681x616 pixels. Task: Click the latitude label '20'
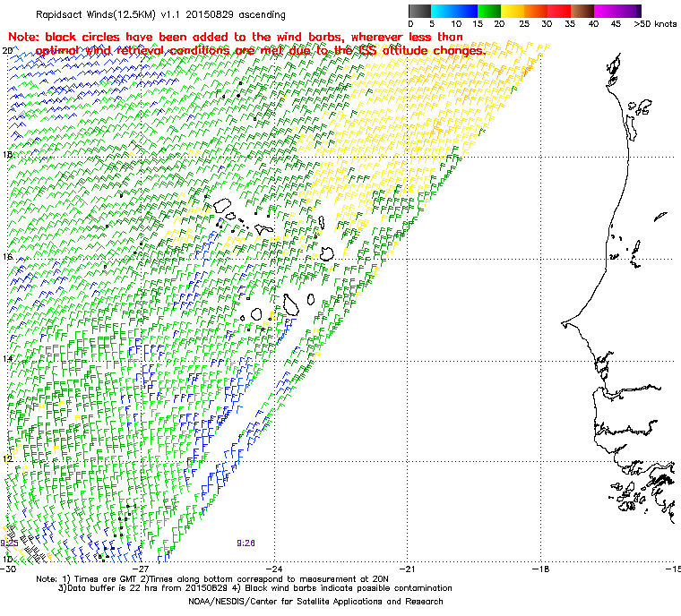tap(7, 51)
